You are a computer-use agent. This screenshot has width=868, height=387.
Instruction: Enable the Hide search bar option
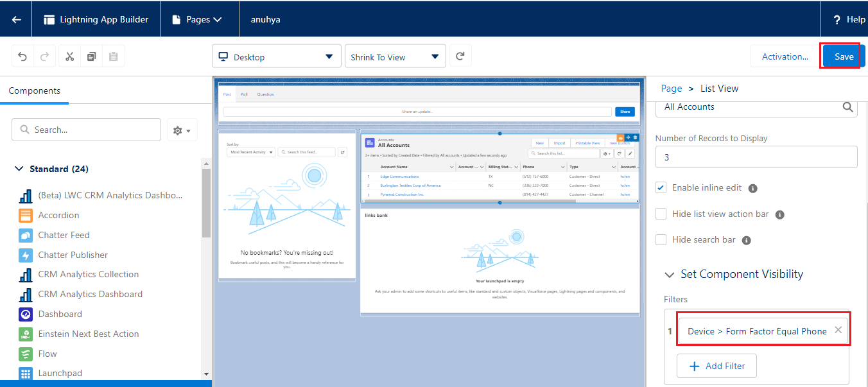661,239
